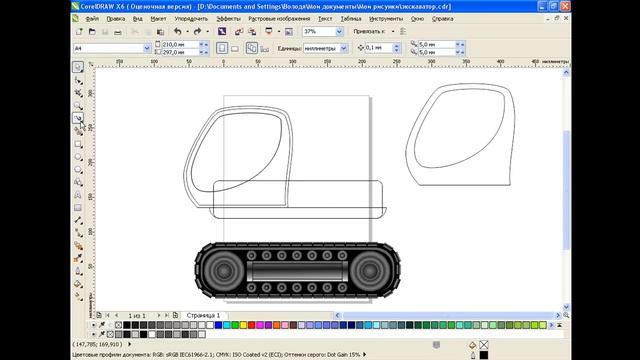Screen dimensions: 640x360
Task: Open the Эффекты menu
Action: (228, 19)
